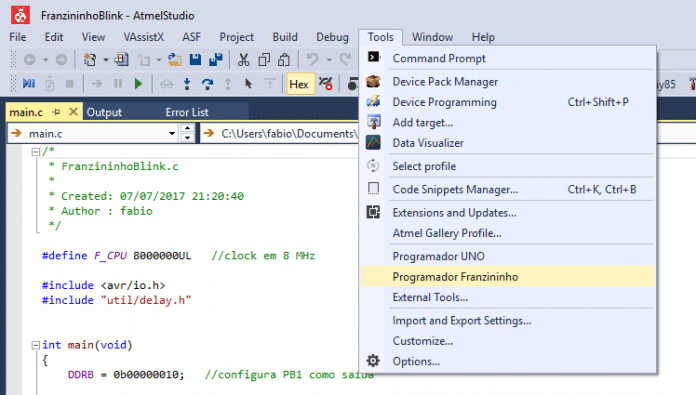
Task: Open the View menu
Action: pos(93,37)
